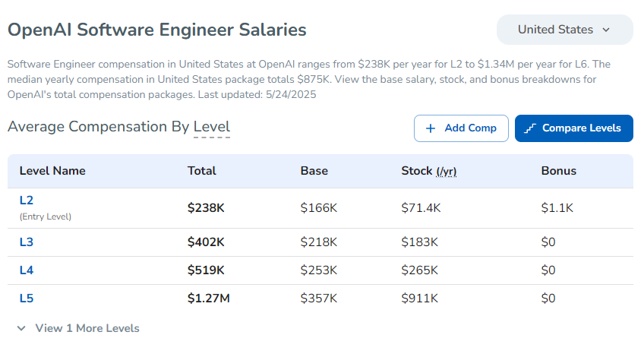Click the underlined Level term in heading
The width and height of the screenshot is (644, 354).
coord(211,127)
